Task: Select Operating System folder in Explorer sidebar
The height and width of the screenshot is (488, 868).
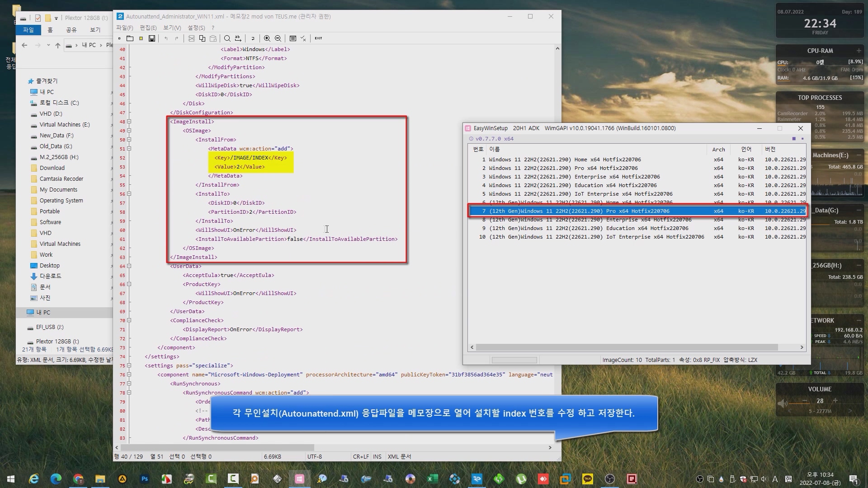Action: (61, 201)
